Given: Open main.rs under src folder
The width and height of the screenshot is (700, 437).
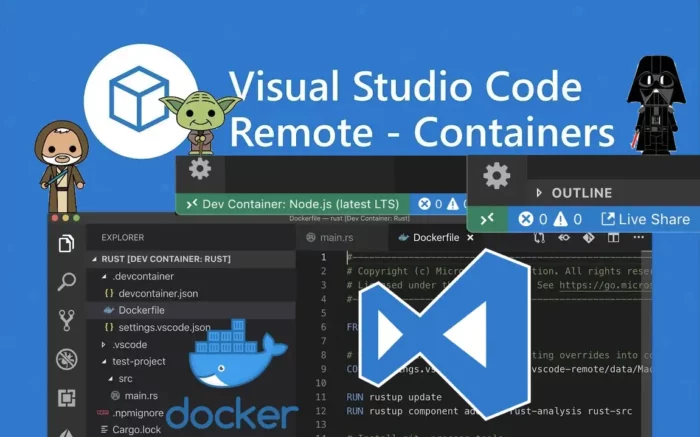Looking at the screenshot, I should [141, 395].
